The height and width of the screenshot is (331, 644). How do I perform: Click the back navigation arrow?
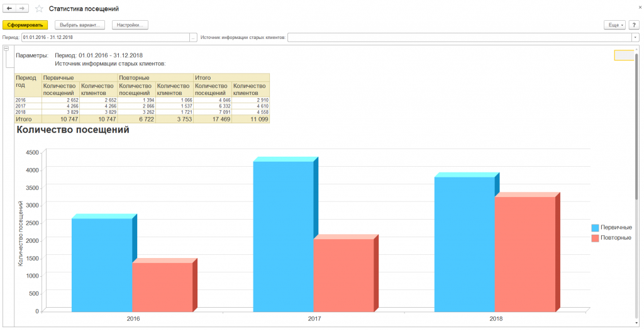9,9
